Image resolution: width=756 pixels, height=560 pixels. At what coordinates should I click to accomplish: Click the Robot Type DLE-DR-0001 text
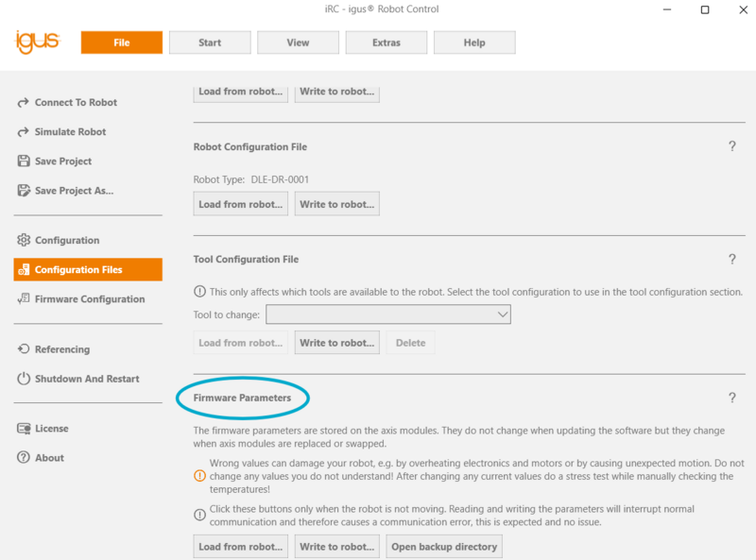(x=251, y=179)
